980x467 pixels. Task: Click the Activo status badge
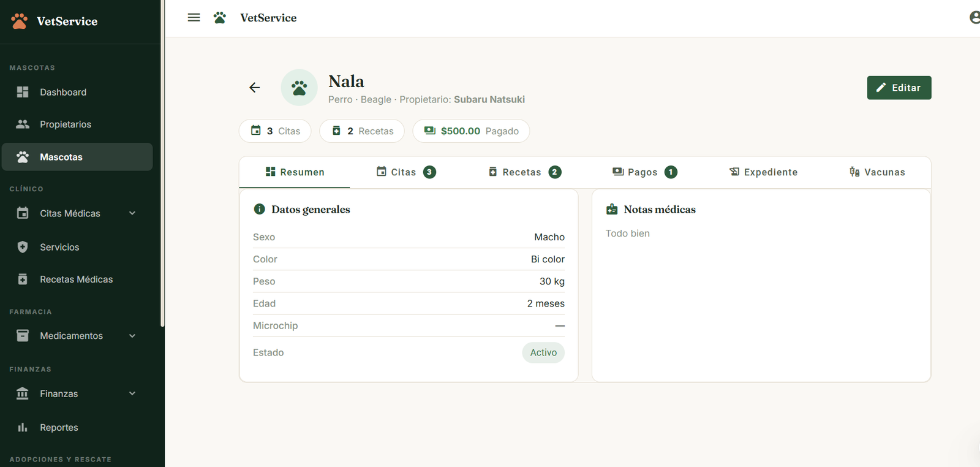pos(543,352)
